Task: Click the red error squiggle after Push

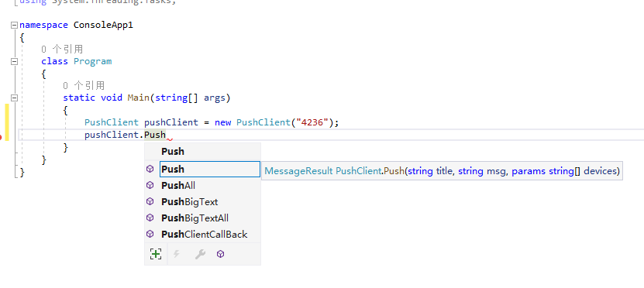Action: 170,140
